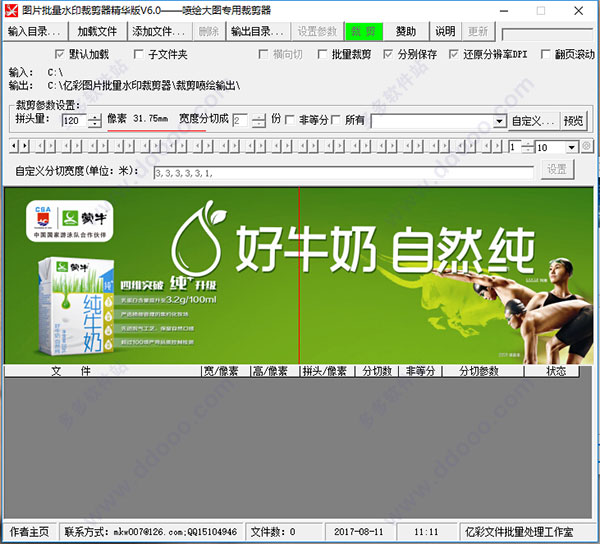600x544 pixels.
Task: Click the round icon beside the 10 dropdown
Action: point(586,146)
